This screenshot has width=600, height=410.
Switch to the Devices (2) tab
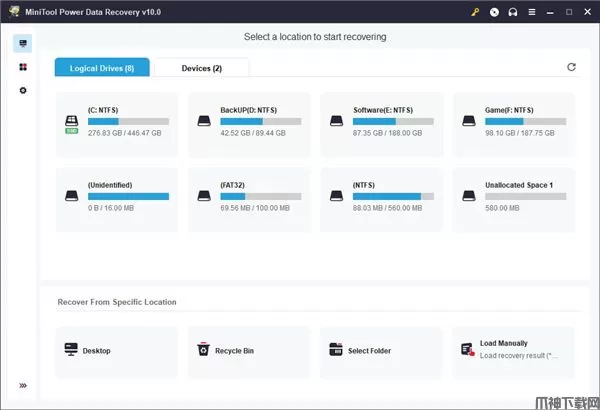click(202, 68)
